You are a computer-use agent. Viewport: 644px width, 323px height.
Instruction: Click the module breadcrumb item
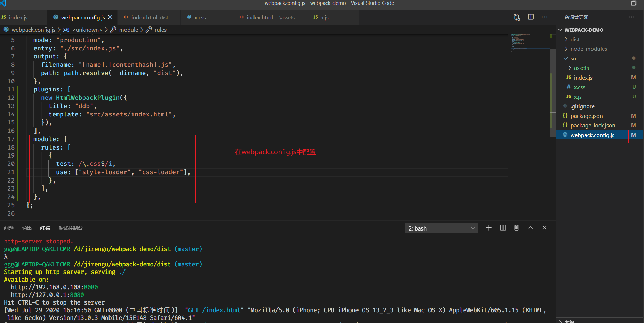(128, 30)
